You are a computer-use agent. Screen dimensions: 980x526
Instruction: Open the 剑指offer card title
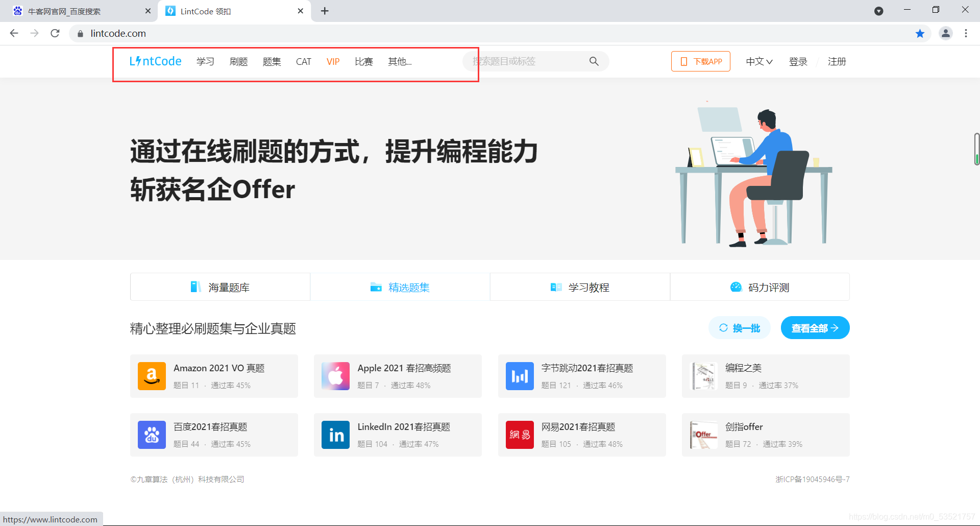coord(744,427)
